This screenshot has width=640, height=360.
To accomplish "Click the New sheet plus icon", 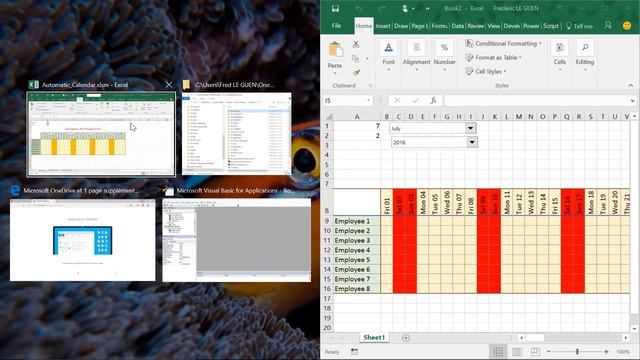I will (405, 338).
